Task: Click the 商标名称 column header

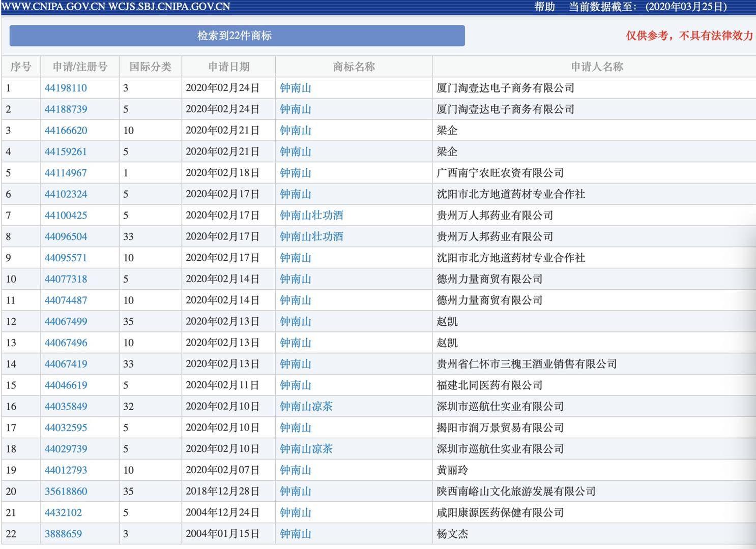Action: [x=354, y=67]
